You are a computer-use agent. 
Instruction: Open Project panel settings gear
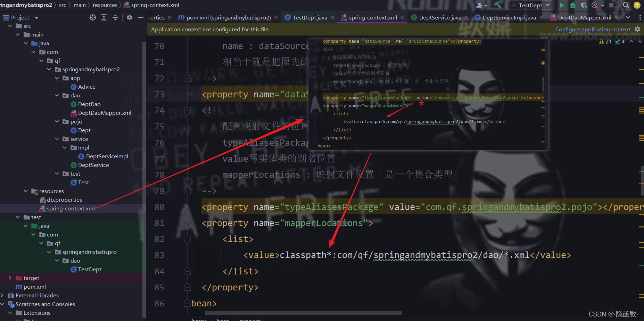coord(130,17)
